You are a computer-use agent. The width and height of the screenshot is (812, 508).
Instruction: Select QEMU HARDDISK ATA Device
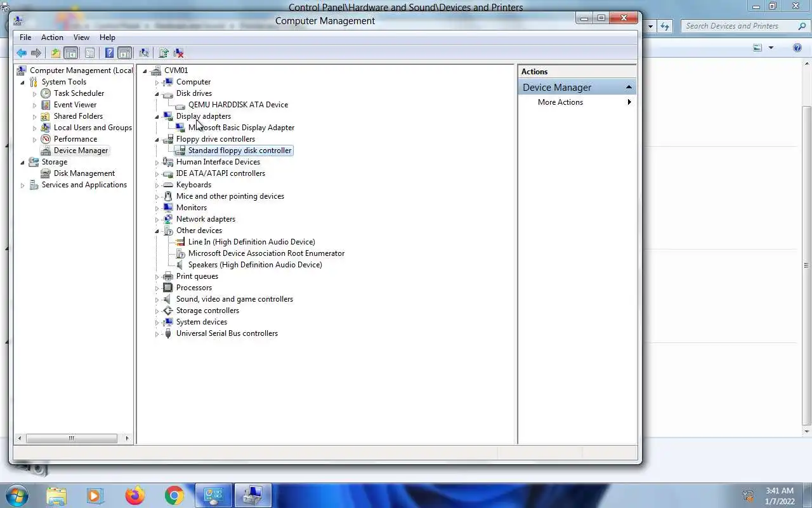238,105
